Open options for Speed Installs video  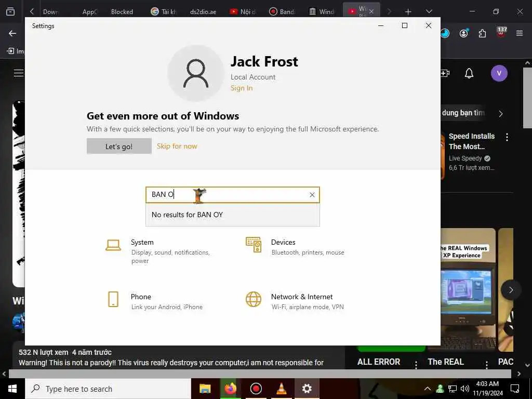click(507, 137)
